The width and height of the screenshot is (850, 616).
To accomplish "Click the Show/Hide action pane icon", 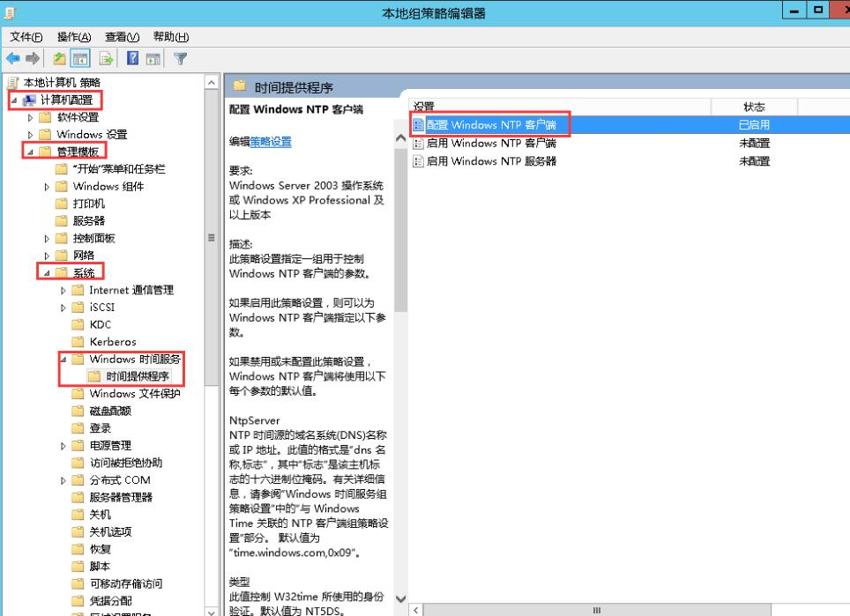I will coord(153,58).
